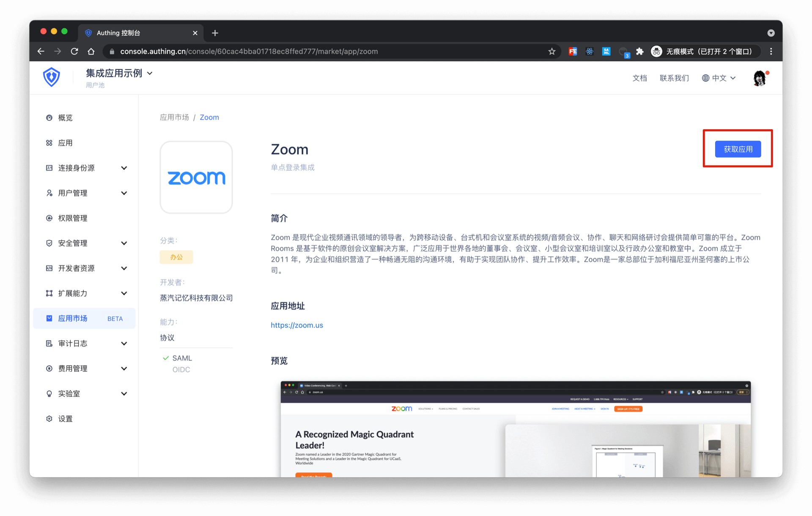The height and width of the screenshot is (516, 812).
Task: Bookmark page with star icon
Action: pyautogui.click(x=551, y=52)
